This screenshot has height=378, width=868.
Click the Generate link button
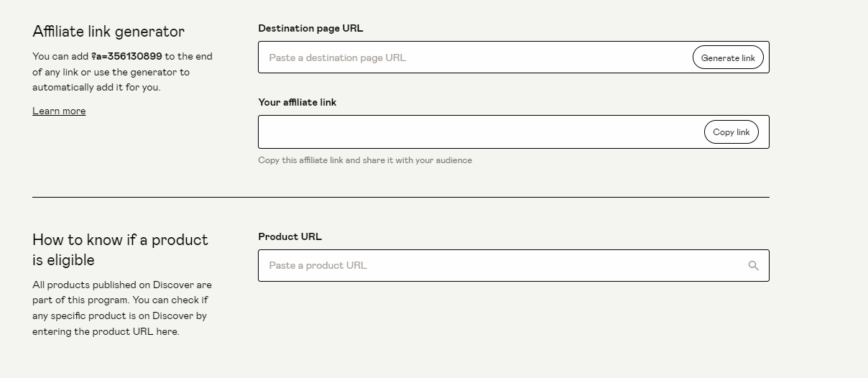(x=728, y=57)
